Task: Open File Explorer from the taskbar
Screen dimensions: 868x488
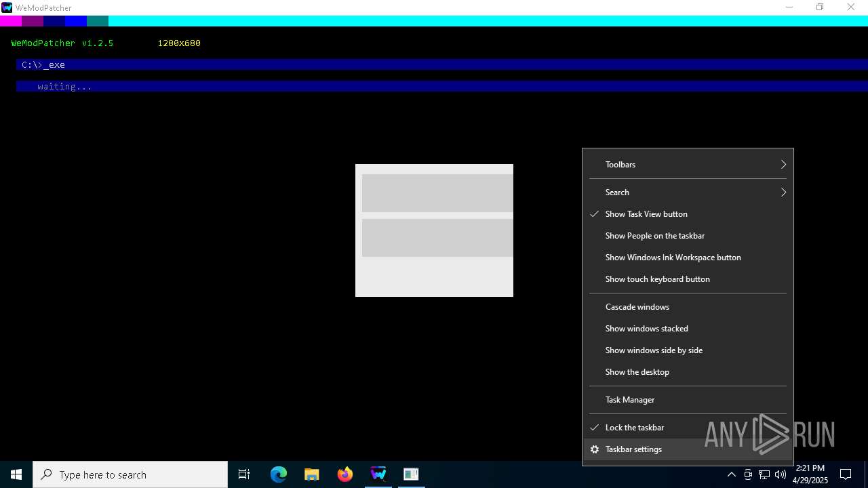Action: 312,474
